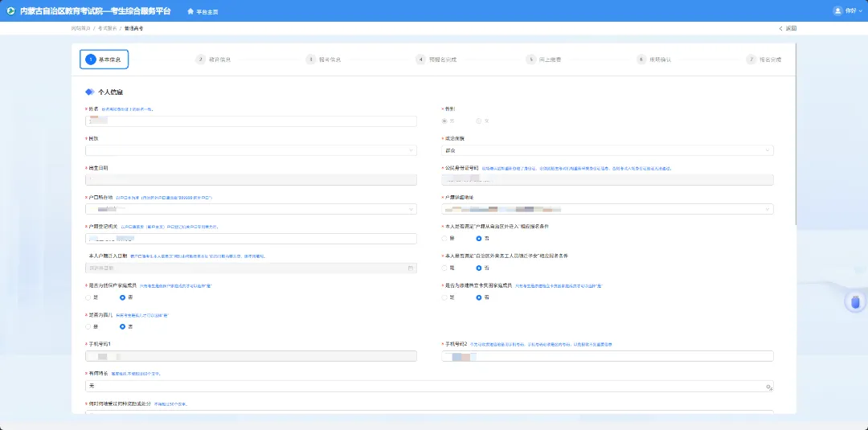Select 是 for 自治区外来务工人员随迁子女 condition
Screen dimensions: 868x430
[x=444, y=268]
